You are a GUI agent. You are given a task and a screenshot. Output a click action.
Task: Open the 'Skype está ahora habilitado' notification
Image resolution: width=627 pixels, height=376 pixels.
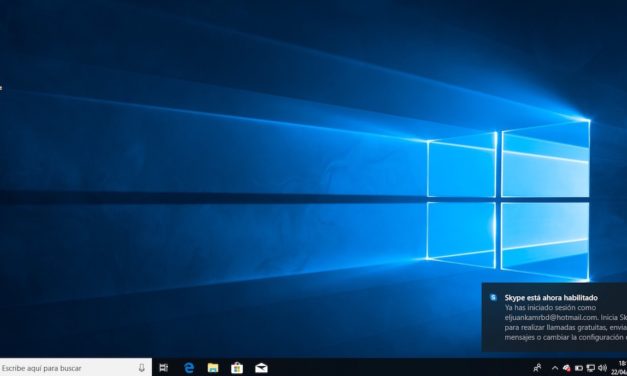[x=554, y=318]
